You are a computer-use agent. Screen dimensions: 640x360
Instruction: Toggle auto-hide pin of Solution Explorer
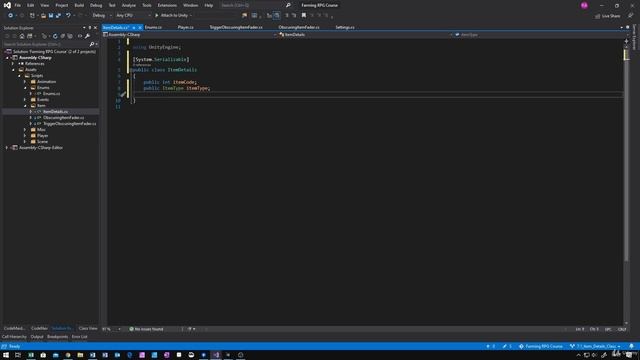tap(90, 28)
